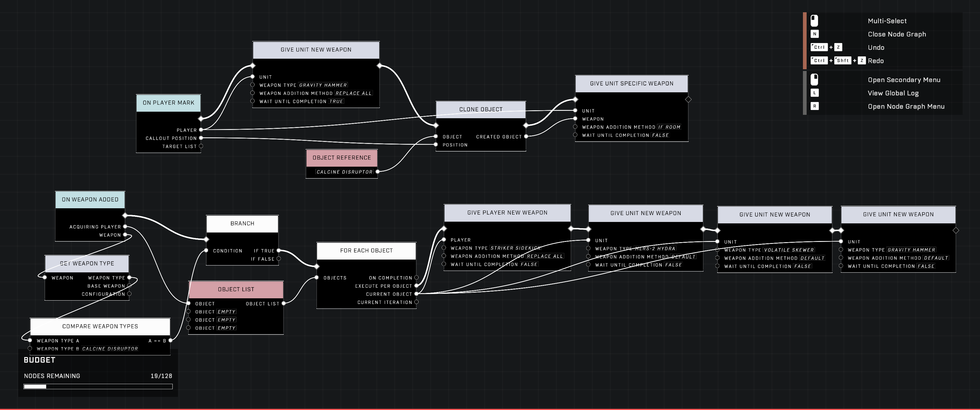Image resolution: width=980 pixels, height=410 pixels.
Task: Click the On Weapon Added execution output diamond
Action: coord(125,215)
